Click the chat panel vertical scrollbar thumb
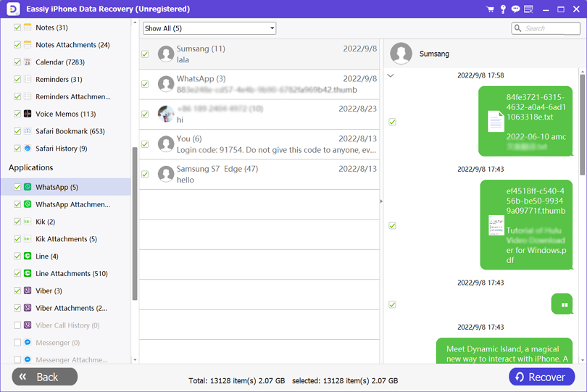 [582, 125]
